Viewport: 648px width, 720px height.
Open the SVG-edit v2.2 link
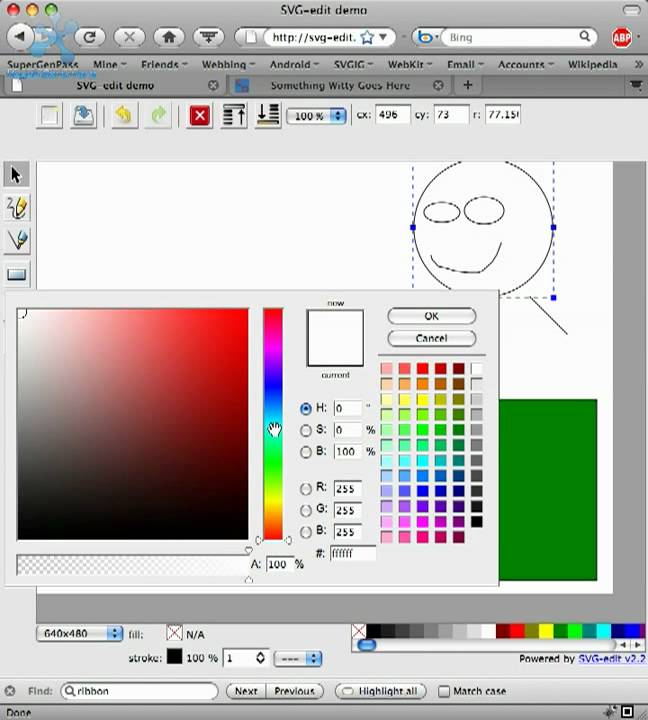(x=611, y=658)
